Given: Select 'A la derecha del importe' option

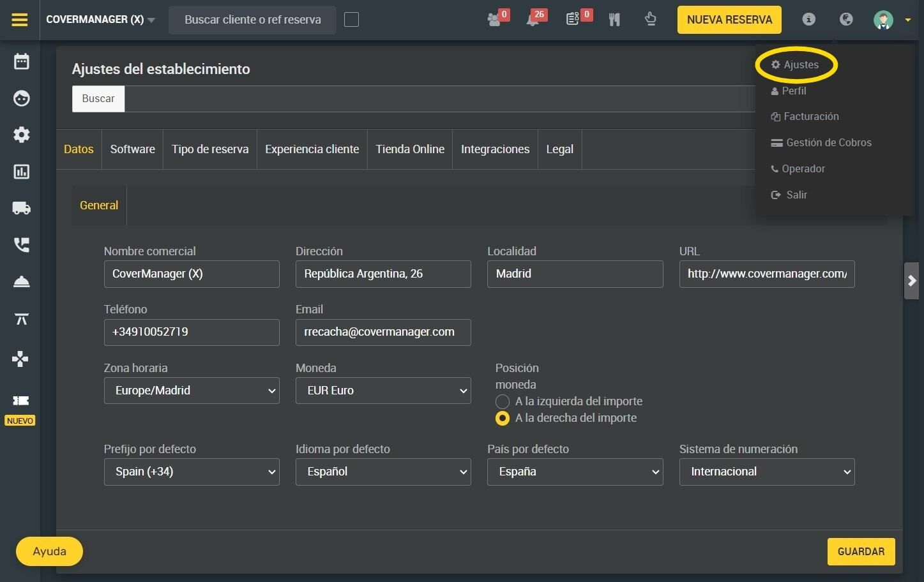Looking at the screenshot, I should coord(503,418).
